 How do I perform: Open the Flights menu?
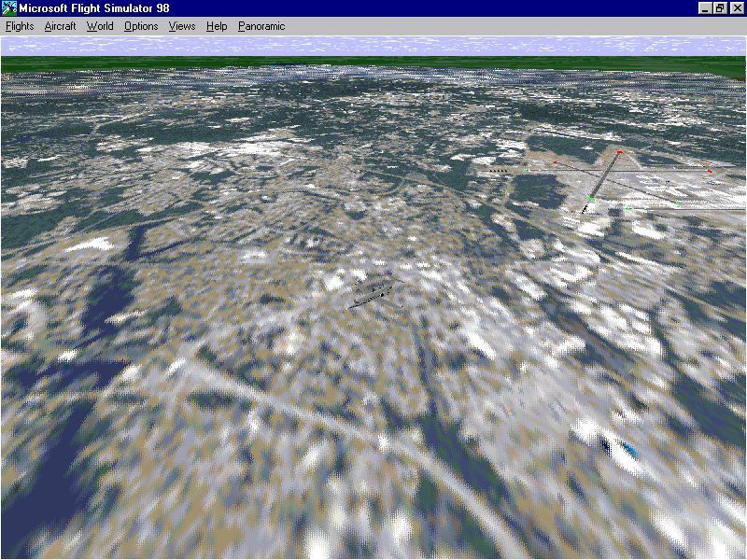pos(20,26)
